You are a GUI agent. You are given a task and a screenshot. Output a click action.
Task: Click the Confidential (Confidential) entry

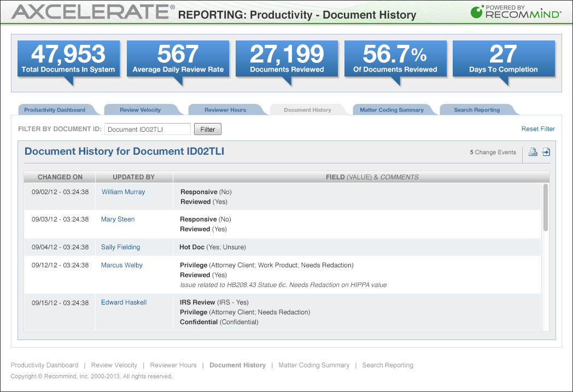(219, 322)
